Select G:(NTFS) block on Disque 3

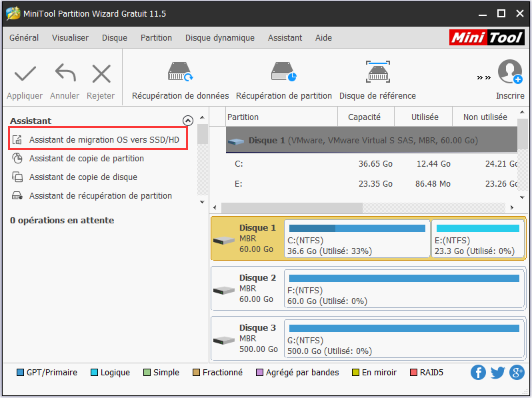click(x=404, y=339)
